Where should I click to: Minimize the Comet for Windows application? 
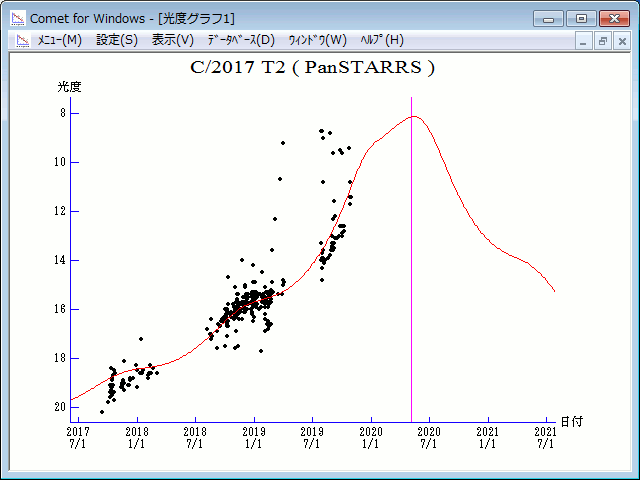tap(549, 18)
